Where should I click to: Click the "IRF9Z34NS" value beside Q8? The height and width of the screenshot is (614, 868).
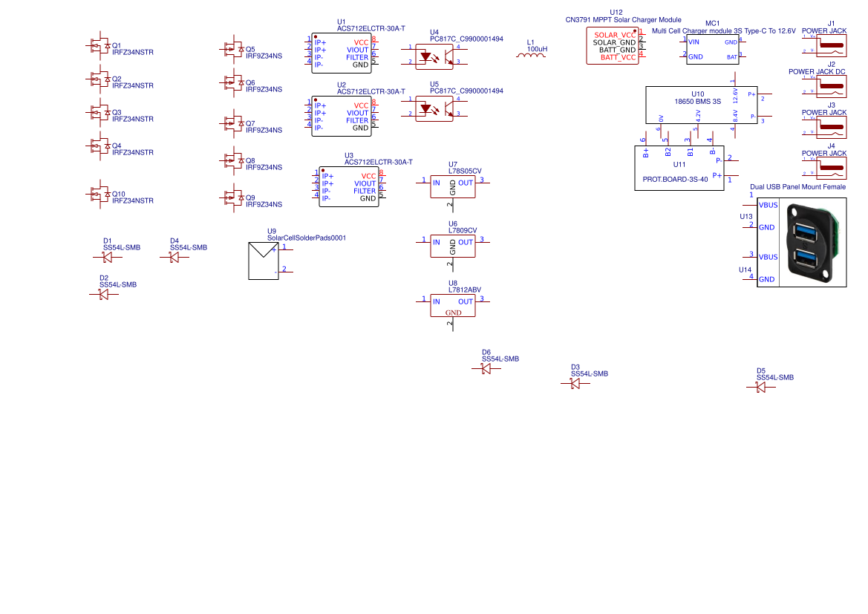pos(264,167)
